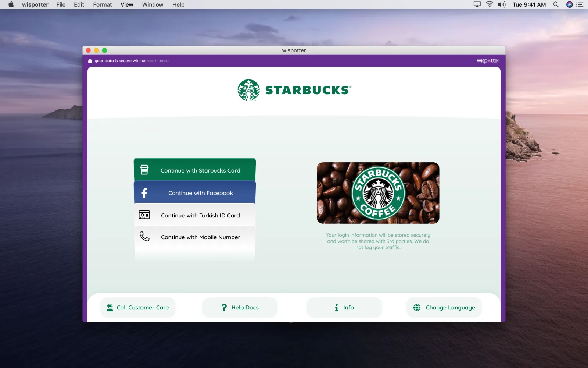Close the wispotter window
The image size is (588, 368).
(88, 50)
